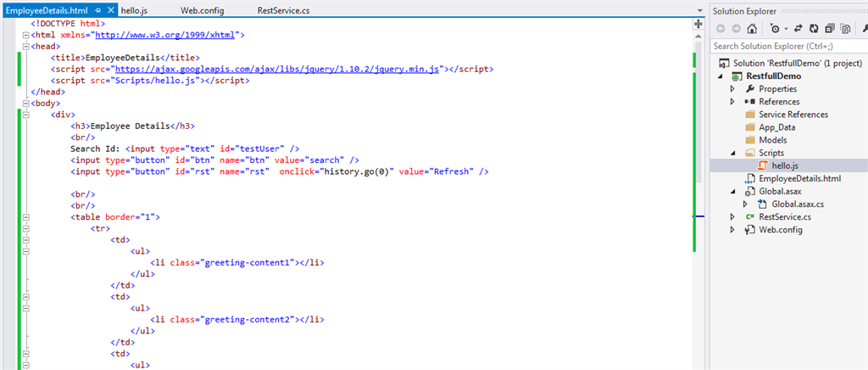Refresh Solution Explorer with the circular arrows
Image resolution: width=868 pixels, height=370 pixels.
(x=814, y=29)
